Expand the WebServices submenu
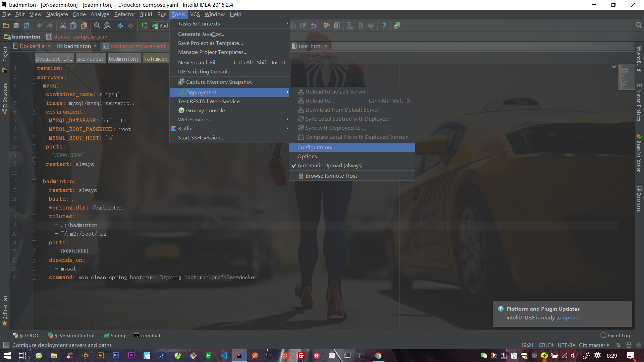Image resolution: width=644 pixels, height=362 pixels. [229, 120]
